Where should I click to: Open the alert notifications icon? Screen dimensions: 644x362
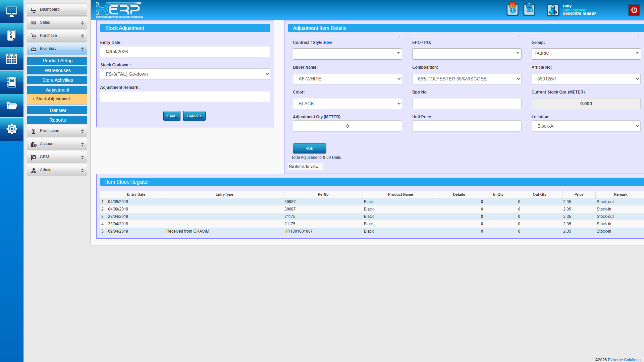512,10
